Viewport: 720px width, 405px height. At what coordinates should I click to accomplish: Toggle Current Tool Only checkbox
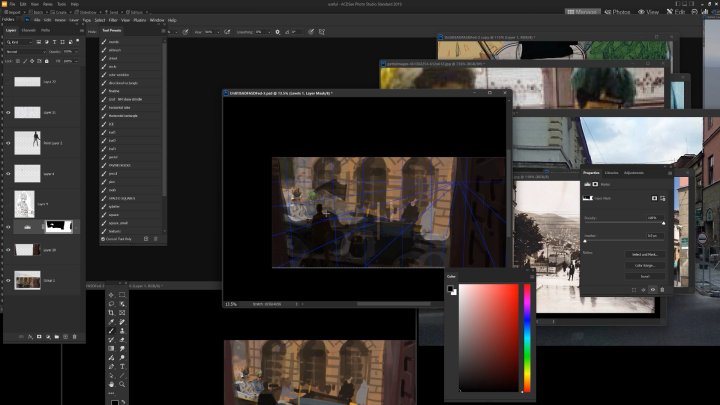[x=103, y=239]
